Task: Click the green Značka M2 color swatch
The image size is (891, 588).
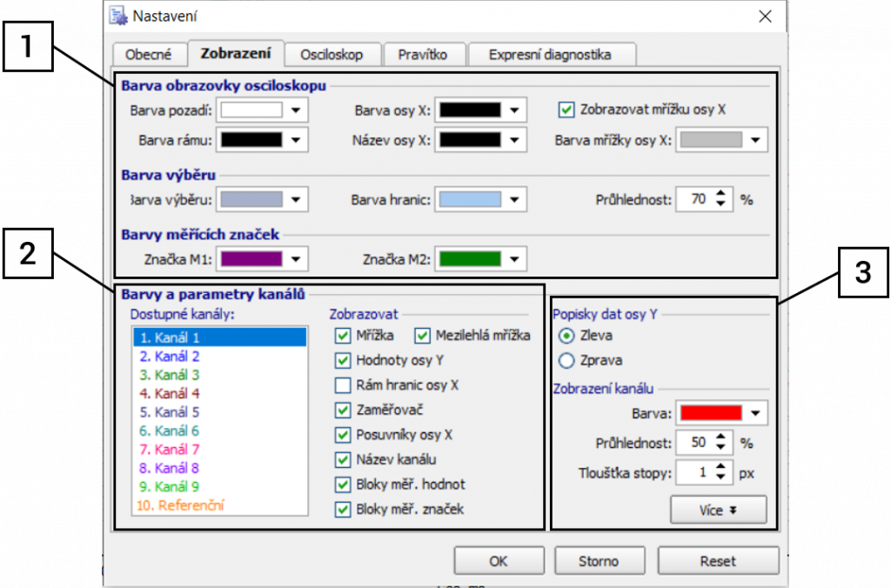Action: pos(470,259)
